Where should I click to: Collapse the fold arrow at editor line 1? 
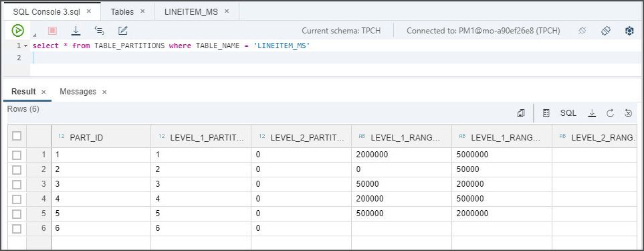pos(26,46)
